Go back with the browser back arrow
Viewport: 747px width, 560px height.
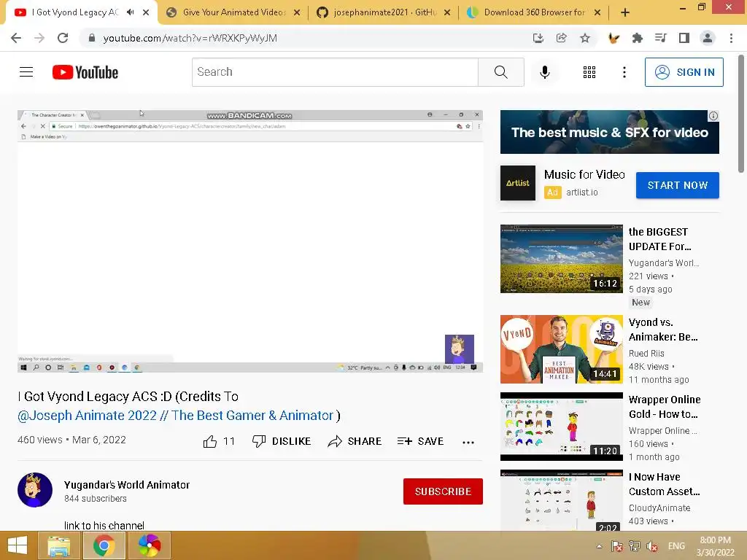[x=16, y=38]
